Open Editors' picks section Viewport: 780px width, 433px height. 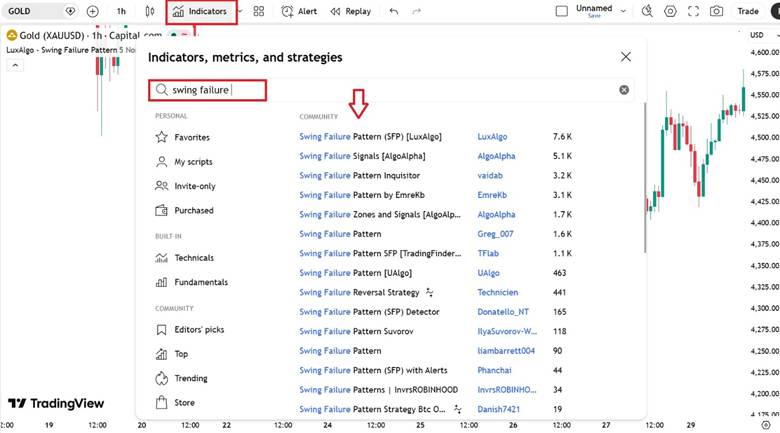coord(190,329)
